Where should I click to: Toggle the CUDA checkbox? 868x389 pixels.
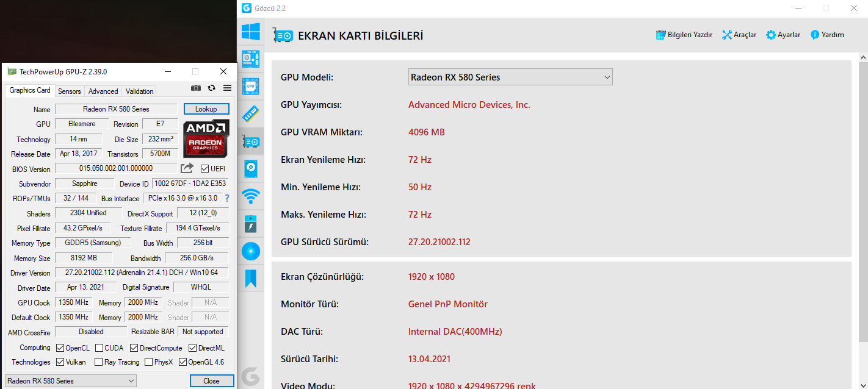pyautogui.click(x=99, y=348)
